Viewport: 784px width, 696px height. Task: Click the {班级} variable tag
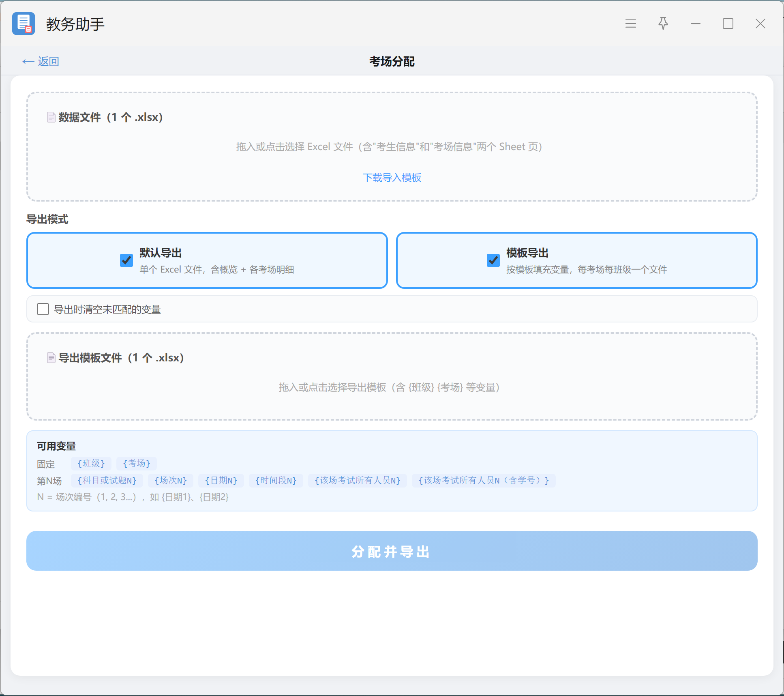pos(91,463)
